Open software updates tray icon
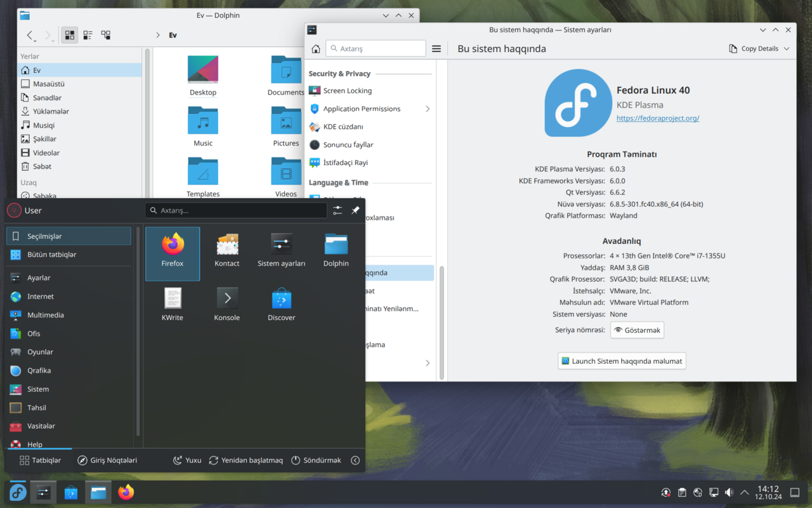The width and height of the screenshot is (812, 508). click(x=665, y=492)
